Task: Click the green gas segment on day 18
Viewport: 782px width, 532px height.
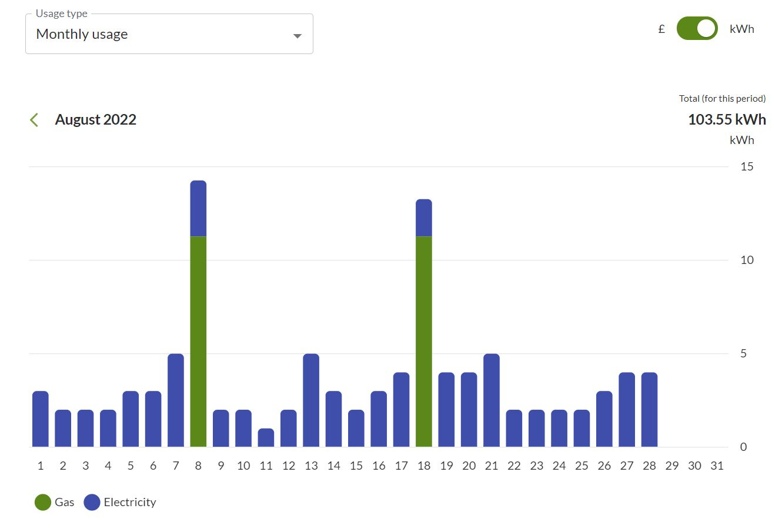Action: coord(424,341)
